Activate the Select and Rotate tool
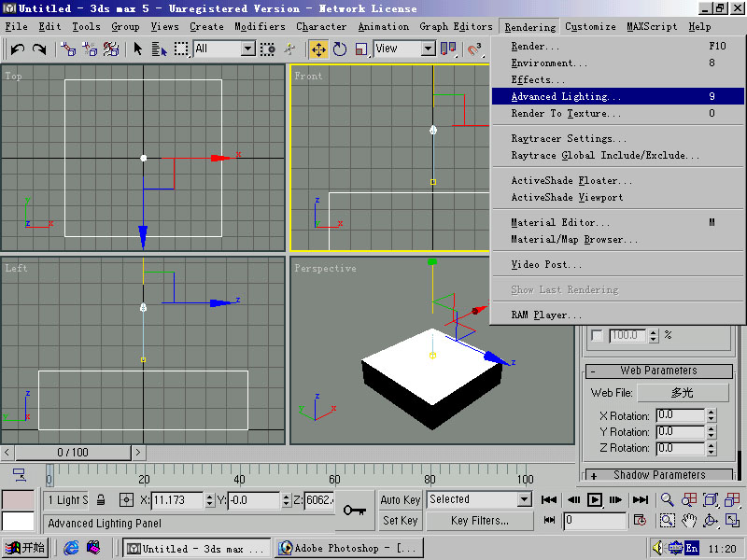747x560 pixels. [x=340, y=49]
